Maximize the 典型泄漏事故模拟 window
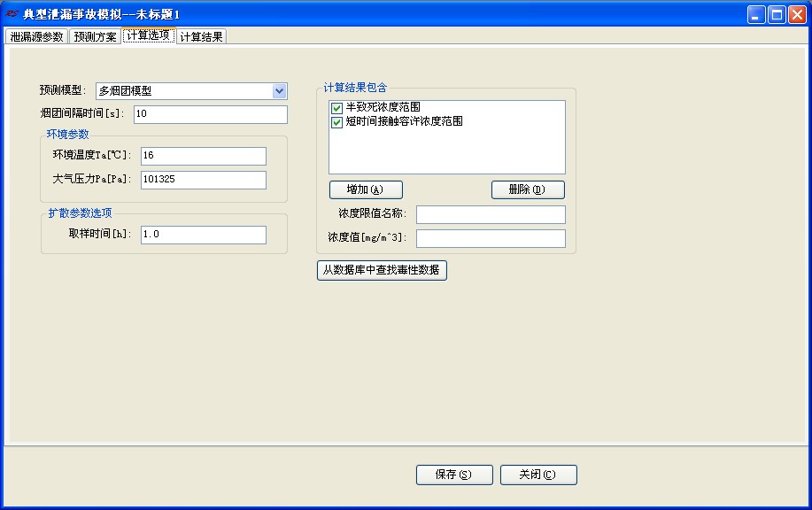Viewport: 812px width, 510px height. 777,14
